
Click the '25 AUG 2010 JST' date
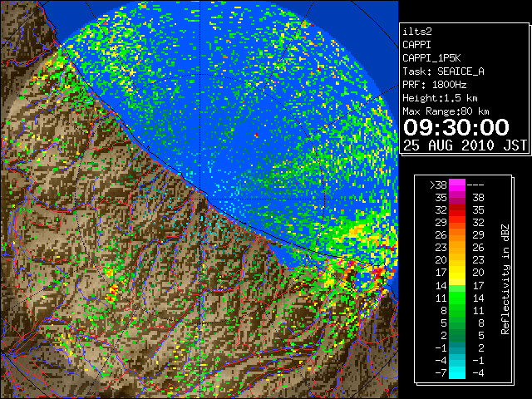click(x=465, y=145)
